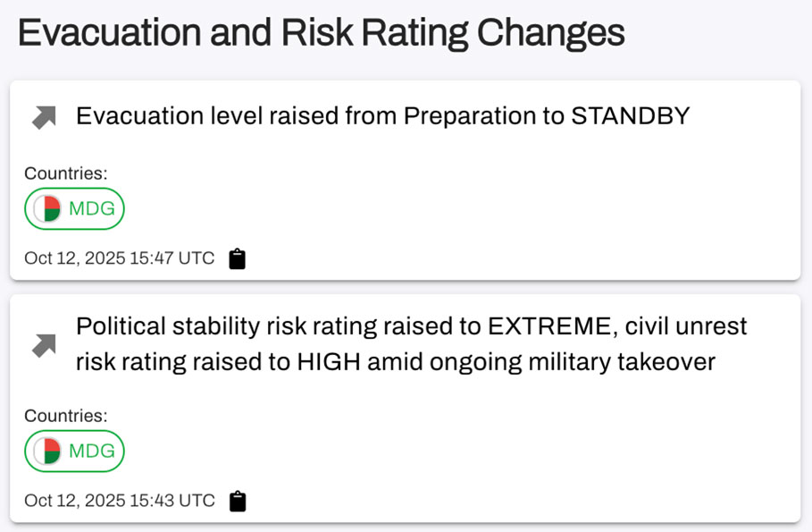
Task: Click the Countries label in the evacuation card
Action: pyautogui.click(x=65, y=173)
